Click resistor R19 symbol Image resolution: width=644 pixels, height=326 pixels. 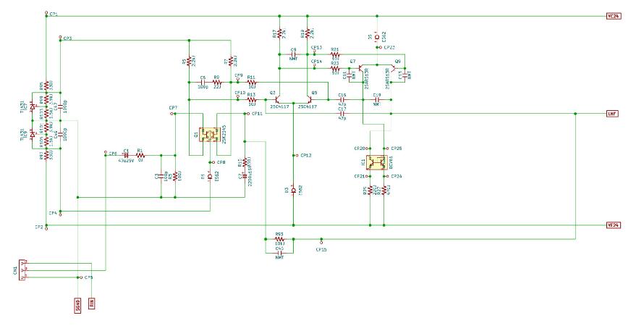click(x=308, y=33)
